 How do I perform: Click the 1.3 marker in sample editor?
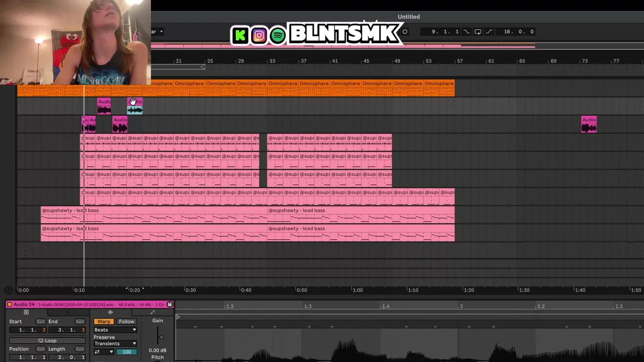[307, 306]
